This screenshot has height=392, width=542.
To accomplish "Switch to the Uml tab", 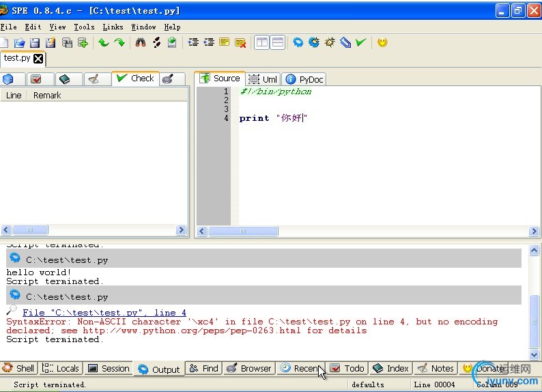I will click(x=263, y=79).
